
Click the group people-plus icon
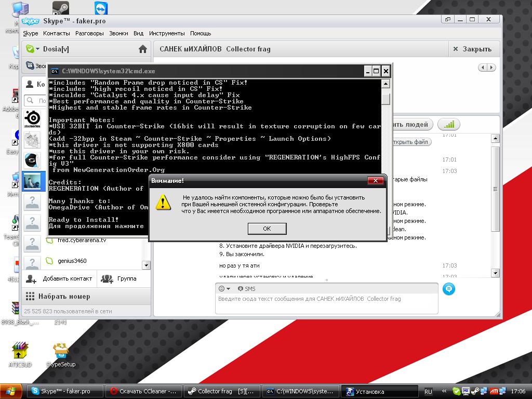coord(107,279)
